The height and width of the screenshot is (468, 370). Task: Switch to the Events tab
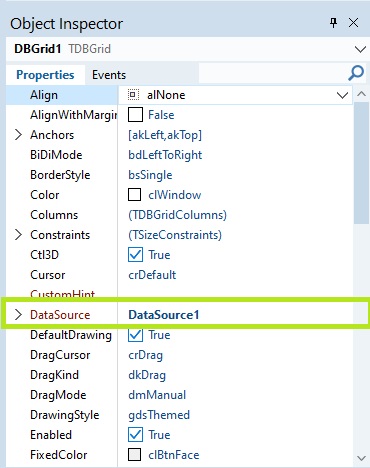point(109,75)
